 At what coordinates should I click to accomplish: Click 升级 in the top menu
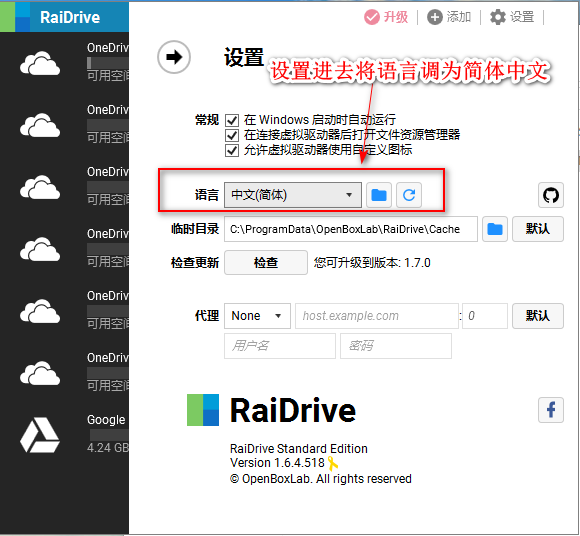click(x=396, y=17)
